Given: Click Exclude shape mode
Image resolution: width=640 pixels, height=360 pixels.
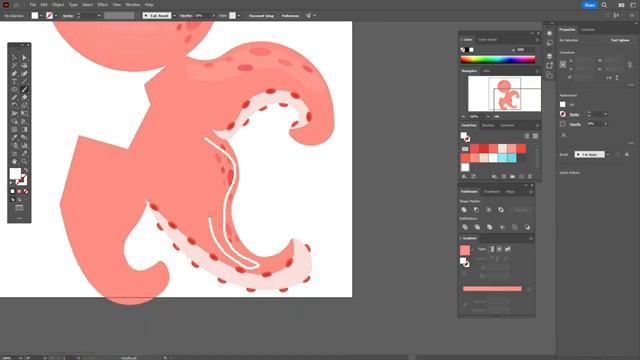Looking at the screenshot, I should 501,210.
